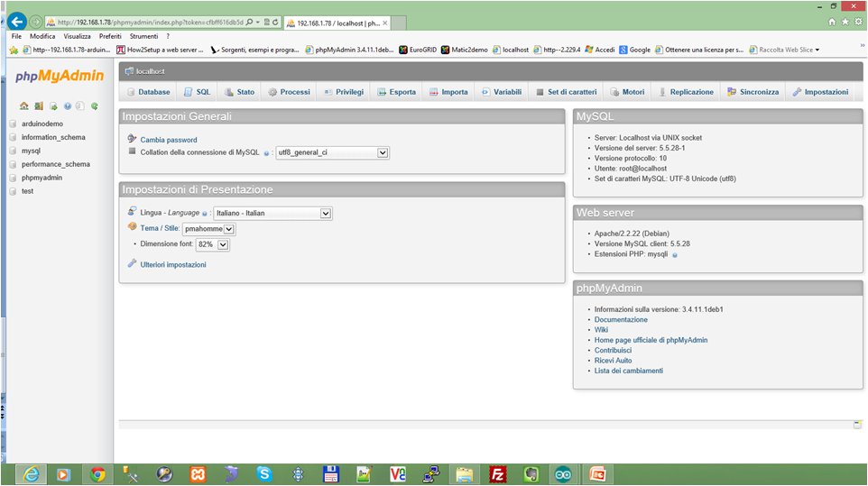Image resolution: width=868 pixels, height=486 pixels.
Task: Click the Ulteriori impostazioni link
Action: coord(172,265)
